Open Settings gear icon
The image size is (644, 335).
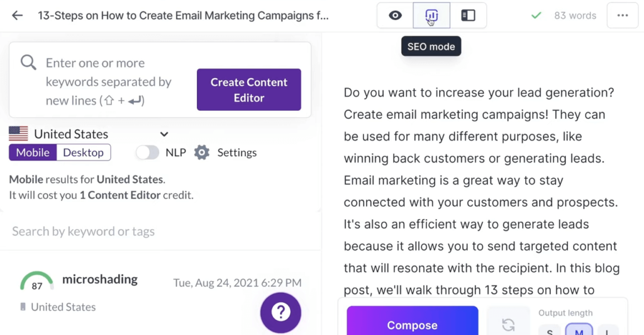pos(201,152)
